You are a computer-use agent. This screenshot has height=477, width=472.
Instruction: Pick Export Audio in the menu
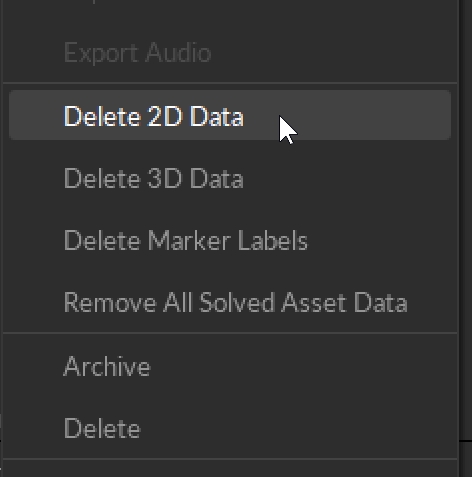230,53
